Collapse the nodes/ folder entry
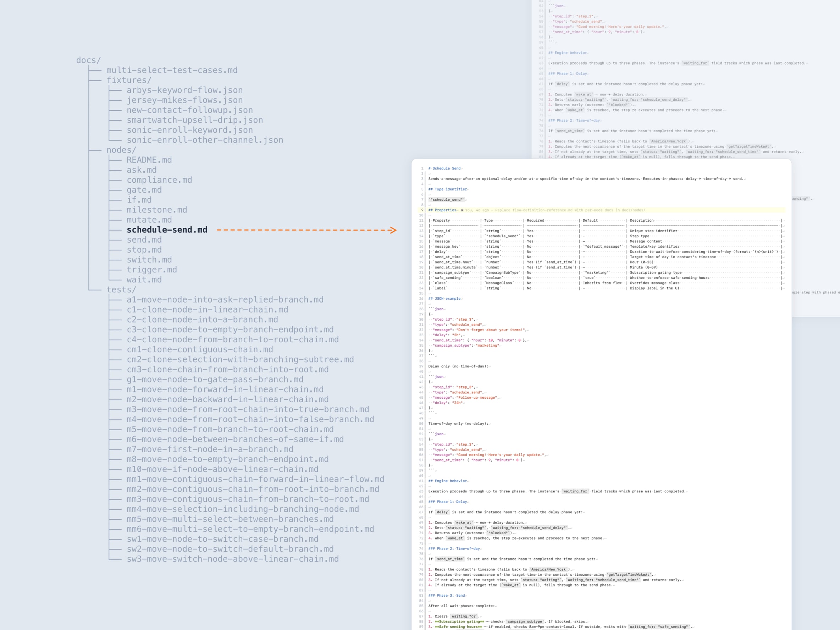840x630 pixels. (x=121, y=150)
